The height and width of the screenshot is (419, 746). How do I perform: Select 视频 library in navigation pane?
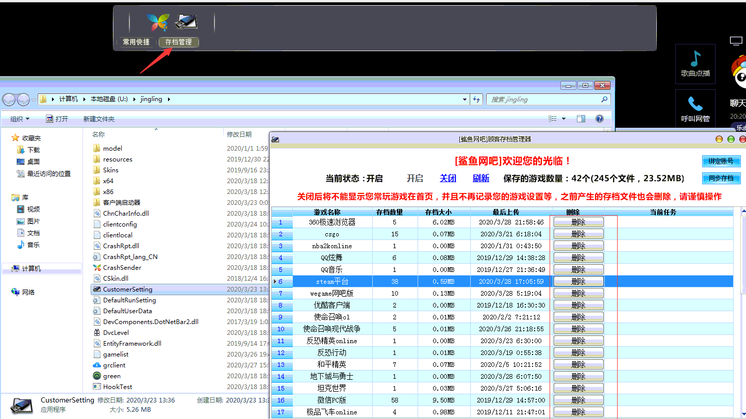(33, 209)
